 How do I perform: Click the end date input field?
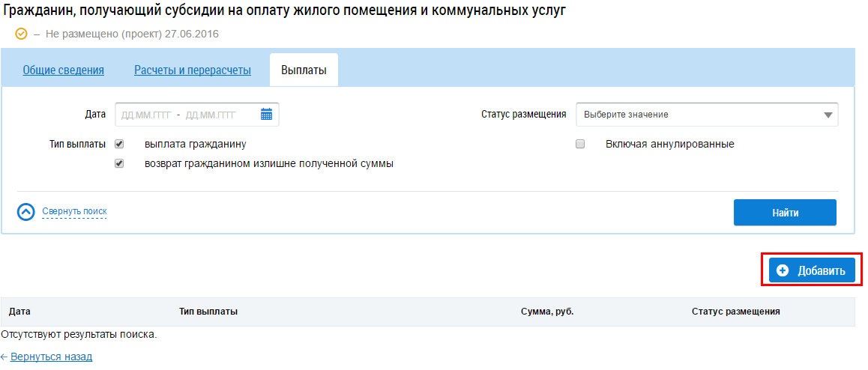pos(211,115)
